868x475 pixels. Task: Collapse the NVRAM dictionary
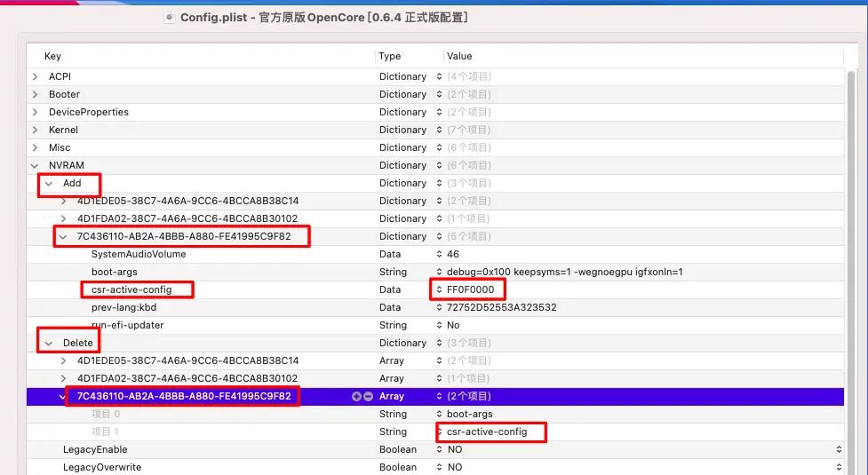(x=36, y=165)
